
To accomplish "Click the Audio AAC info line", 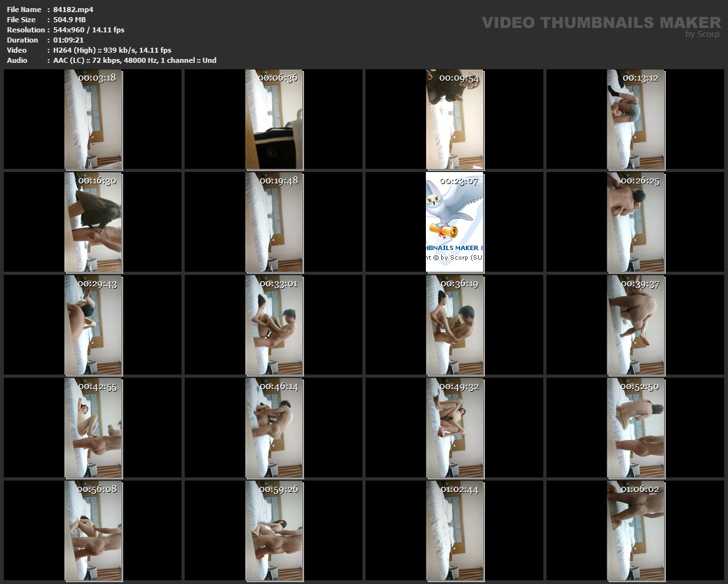I will [x=135, y=60].
